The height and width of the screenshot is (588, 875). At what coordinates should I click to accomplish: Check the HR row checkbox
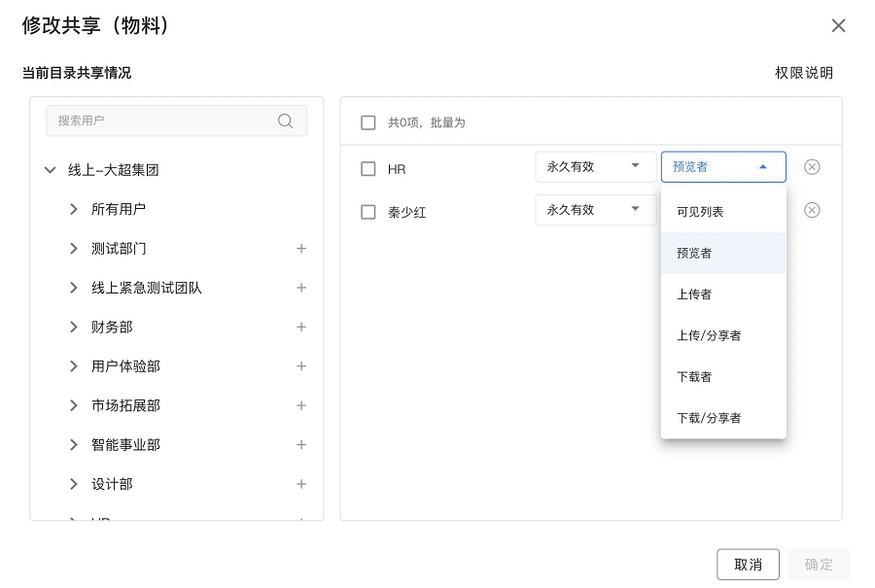click(367, 169)
